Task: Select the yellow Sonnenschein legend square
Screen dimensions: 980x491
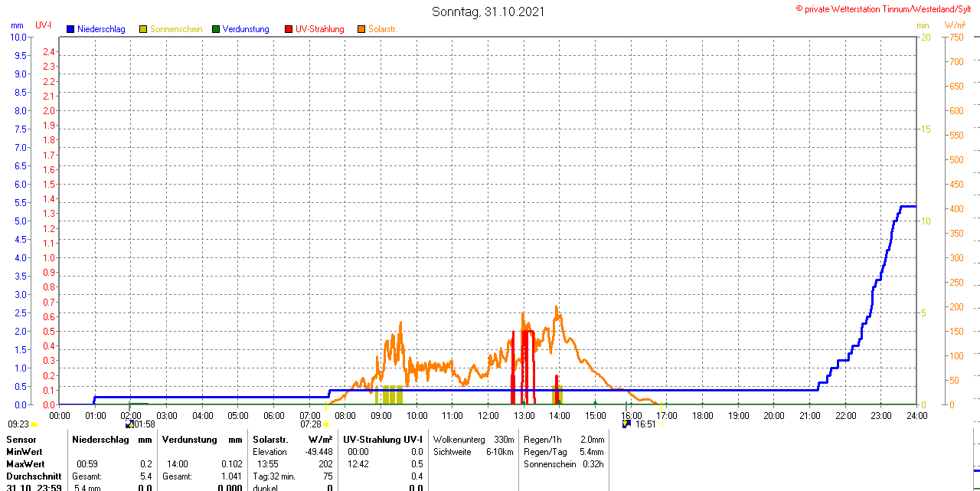Action: (x=143, y=29)
